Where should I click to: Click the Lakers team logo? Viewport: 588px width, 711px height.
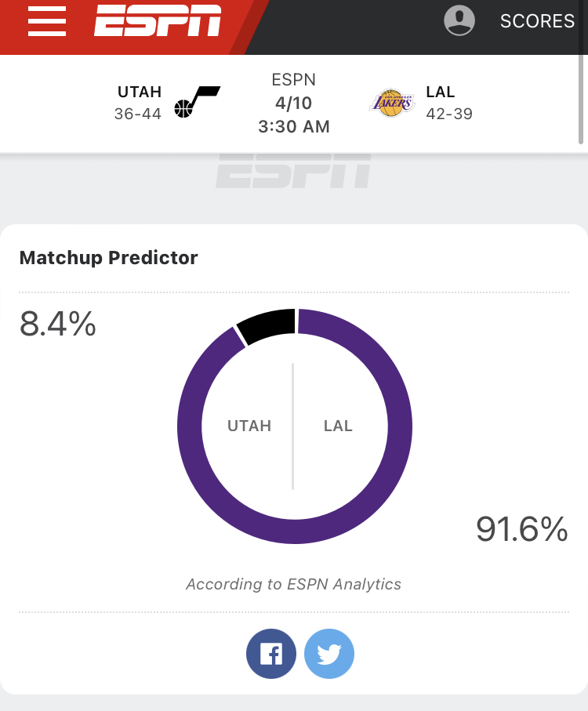pyautogui.click(x=392, y=103)
